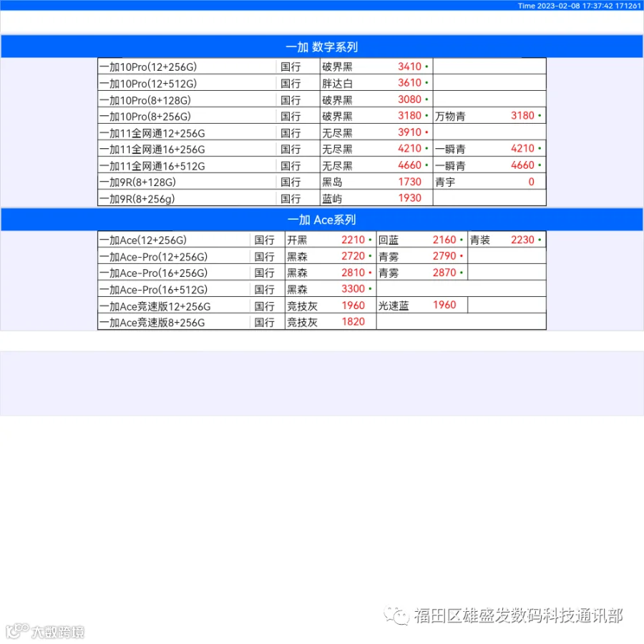Screen dimensions: 644x644
Task: Select the 一加11全网通16+256G model cell
Action: (x=187, y=149)
